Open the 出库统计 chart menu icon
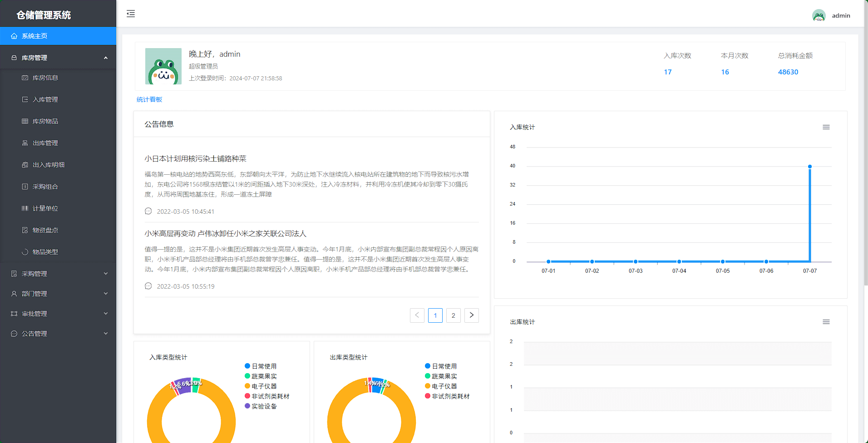868x443 pixels. coord(826,322)
